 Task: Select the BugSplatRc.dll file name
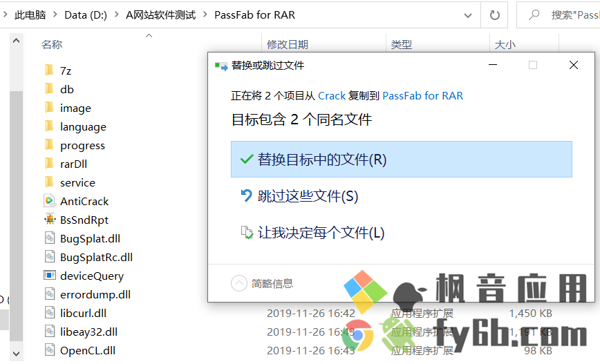coord(96,257)
